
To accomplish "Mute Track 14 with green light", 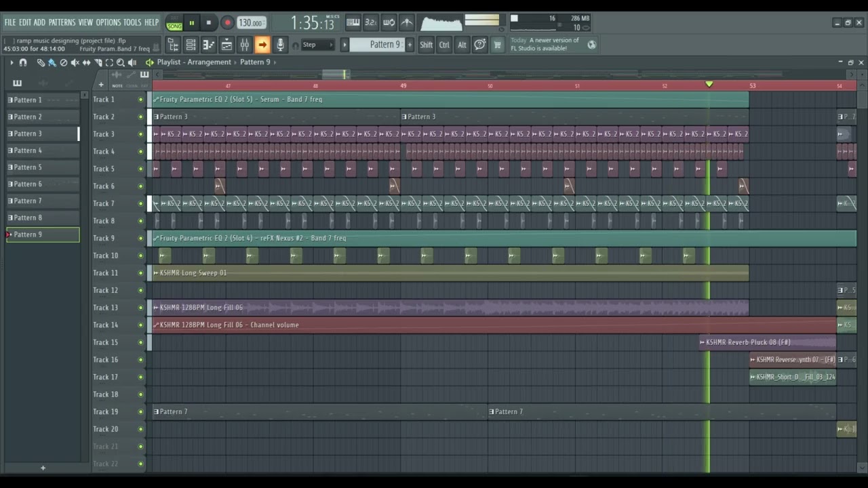I will pyautogui.click(x=141, y=325).
